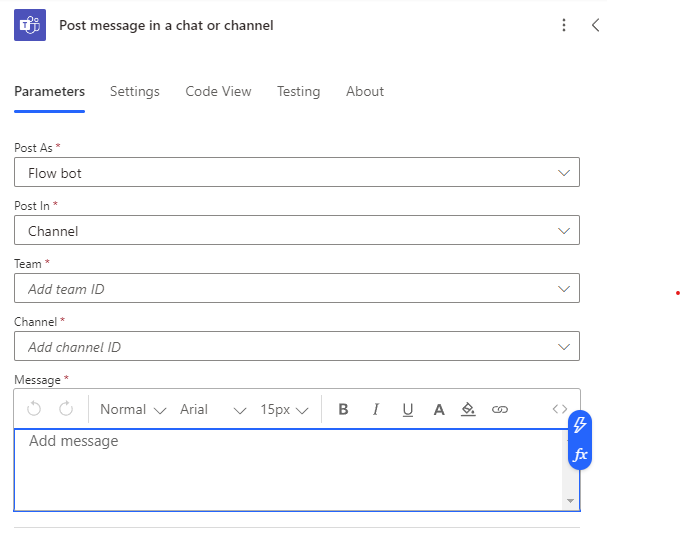Toggle italic formatting in message editor
Image resolution: width=681 pixels, height=538 pixels.
coord(376,409)
